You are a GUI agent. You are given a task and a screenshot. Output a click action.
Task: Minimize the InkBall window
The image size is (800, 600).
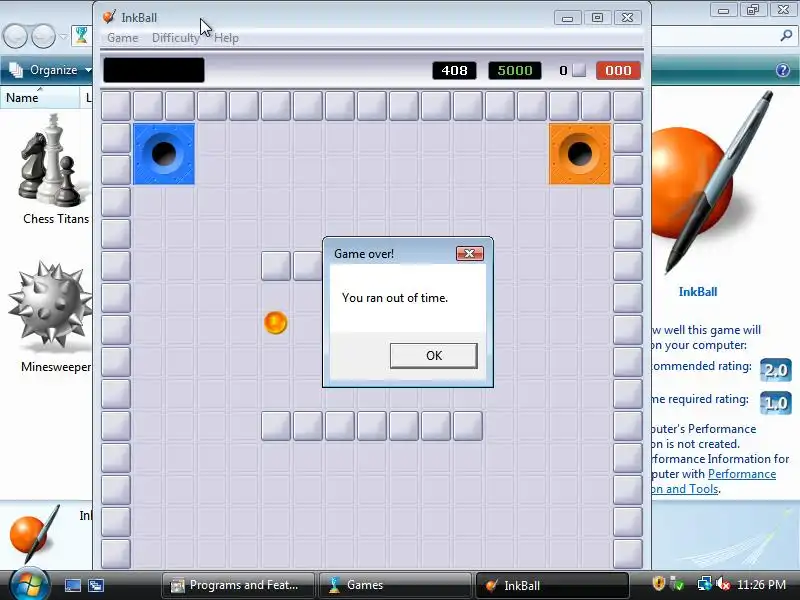click(567, 18)
